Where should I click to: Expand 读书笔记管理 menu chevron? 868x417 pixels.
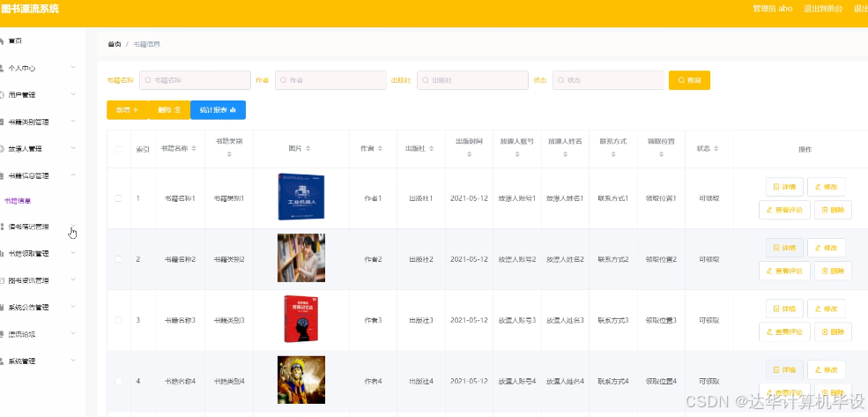[73, 227]
